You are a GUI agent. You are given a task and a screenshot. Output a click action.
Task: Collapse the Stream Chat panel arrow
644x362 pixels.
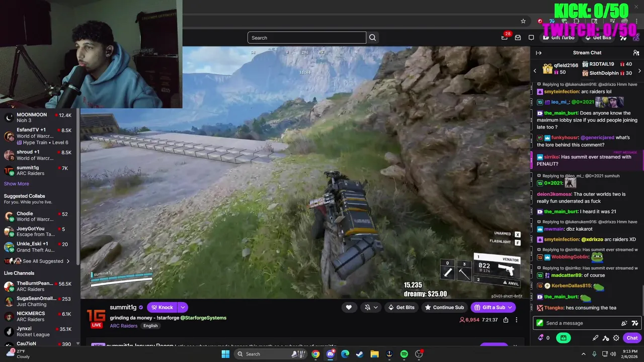click(x=539, y=53)
